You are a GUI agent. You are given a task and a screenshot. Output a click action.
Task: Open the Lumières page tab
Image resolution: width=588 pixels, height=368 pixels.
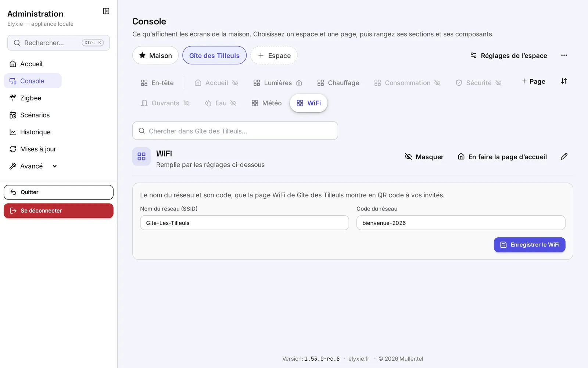coord(278,83)
